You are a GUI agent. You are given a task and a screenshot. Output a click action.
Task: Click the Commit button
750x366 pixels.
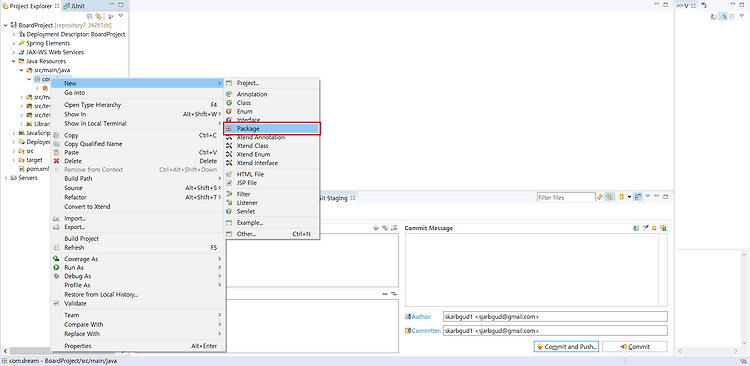tap(634, 346)
